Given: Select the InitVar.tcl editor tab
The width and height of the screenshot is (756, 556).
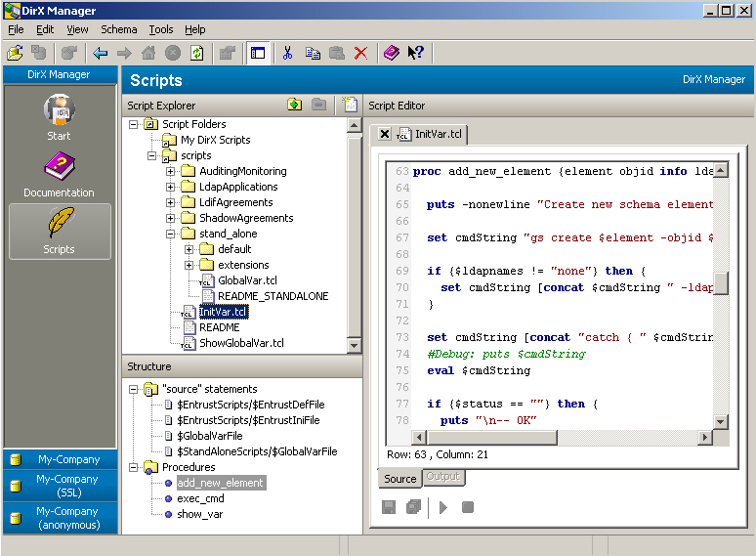Looking at the screenshot, I should [438, 134].
